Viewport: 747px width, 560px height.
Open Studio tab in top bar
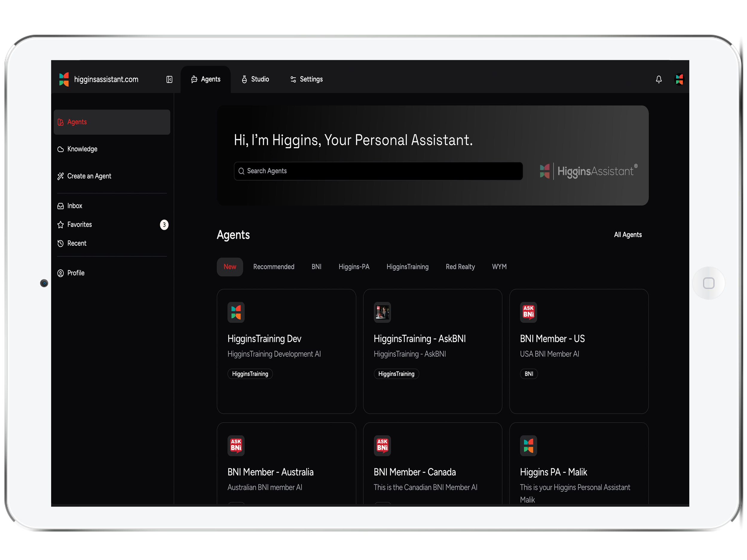point(255,79)
